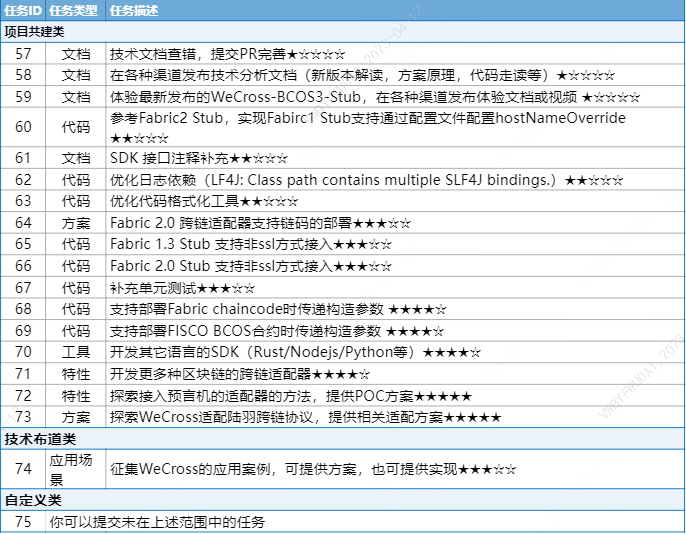Click description 在各种渠道发布技术分析文档

pyautogui.click(x=362, y=75)
